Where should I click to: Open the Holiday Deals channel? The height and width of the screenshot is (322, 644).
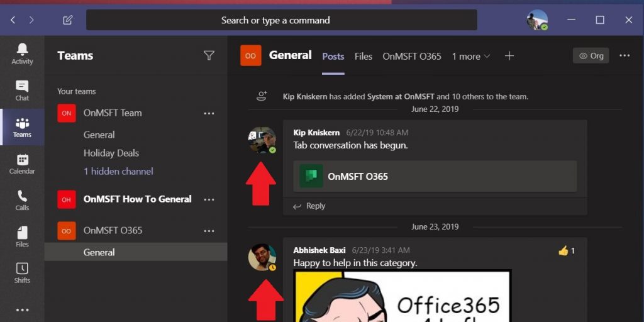111,153
